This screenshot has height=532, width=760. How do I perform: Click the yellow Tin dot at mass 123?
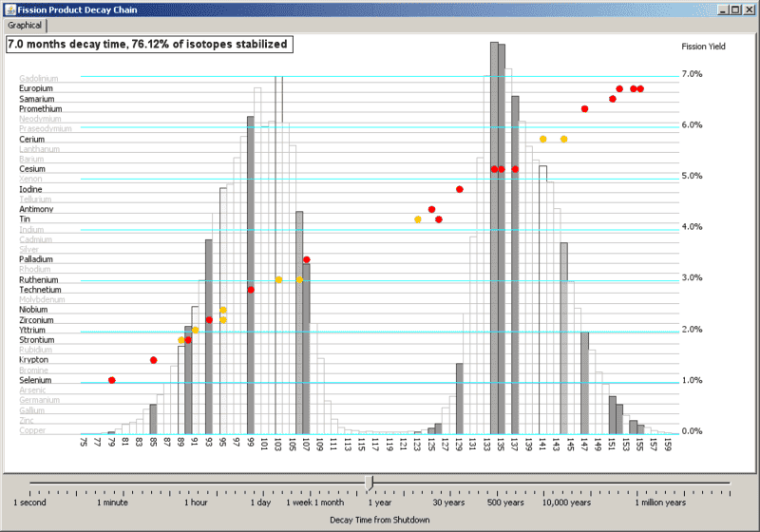418,219
